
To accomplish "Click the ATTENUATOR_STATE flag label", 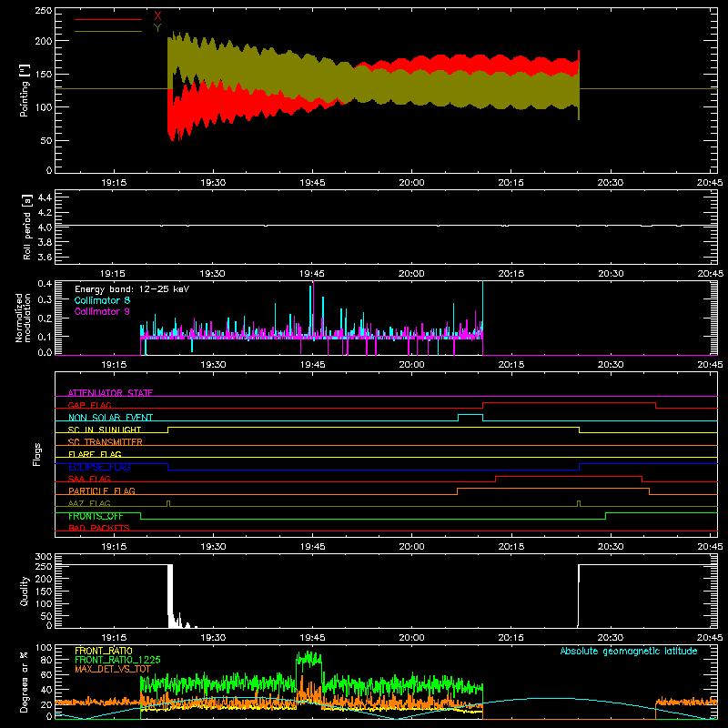I will click(x=110, y=393).
